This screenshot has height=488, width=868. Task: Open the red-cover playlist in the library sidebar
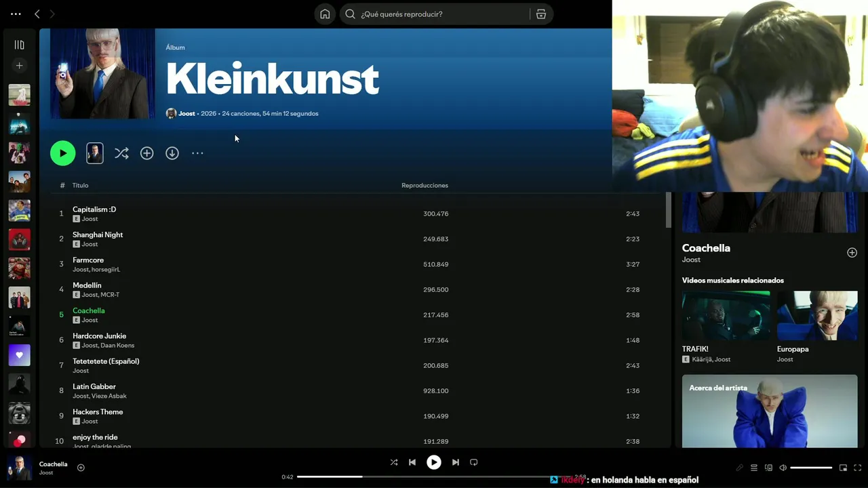point(19,240)
